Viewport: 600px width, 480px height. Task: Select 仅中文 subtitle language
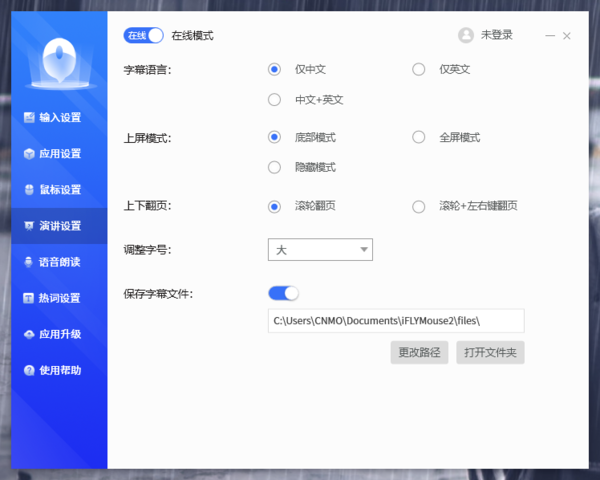click(274, 69)
